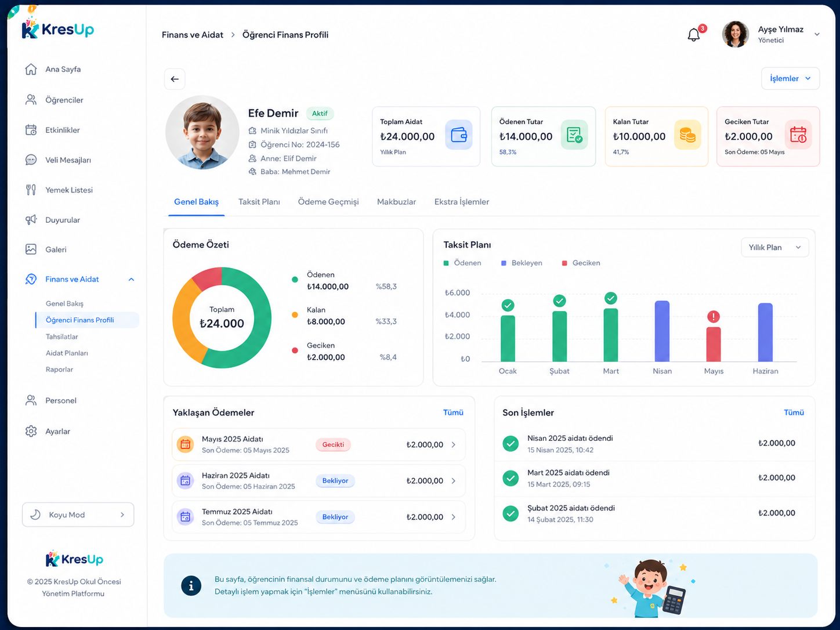Open Raporlar in sidebar submenu

(x=59, y=370)
